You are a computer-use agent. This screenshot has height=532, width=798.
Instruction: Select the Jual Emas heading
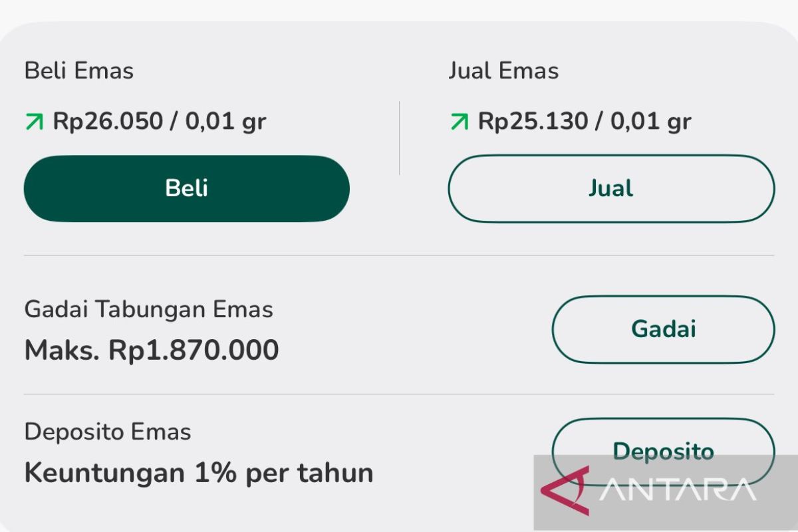503,71
